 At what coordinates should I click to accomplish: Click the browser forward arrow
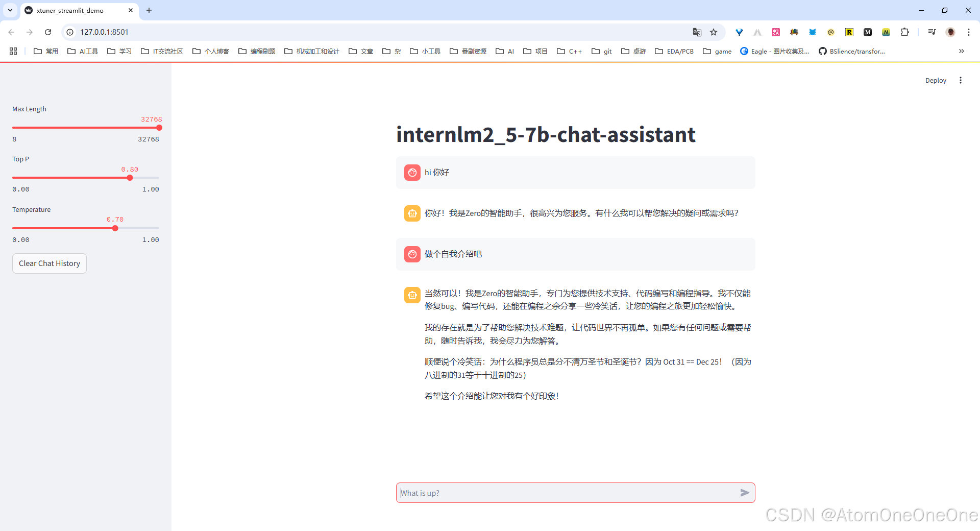click(x=30, y=32)
